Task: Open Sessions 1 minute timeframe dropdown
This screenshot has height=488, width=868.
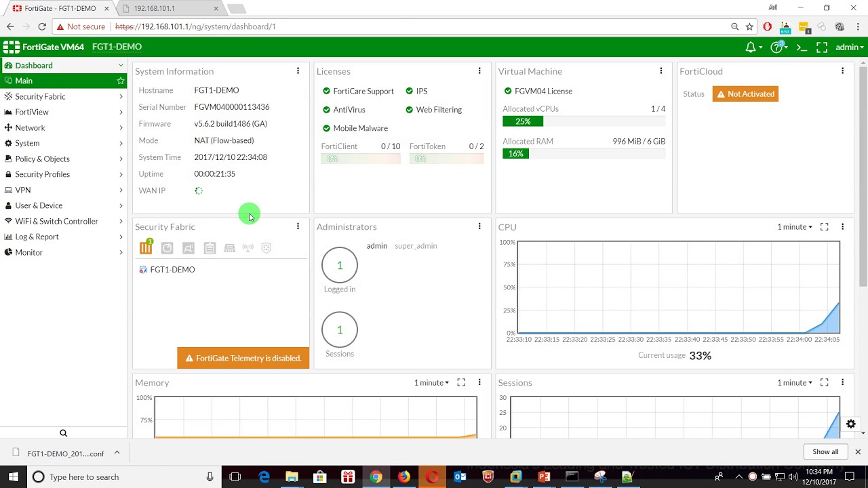Action: pos(795,383)
